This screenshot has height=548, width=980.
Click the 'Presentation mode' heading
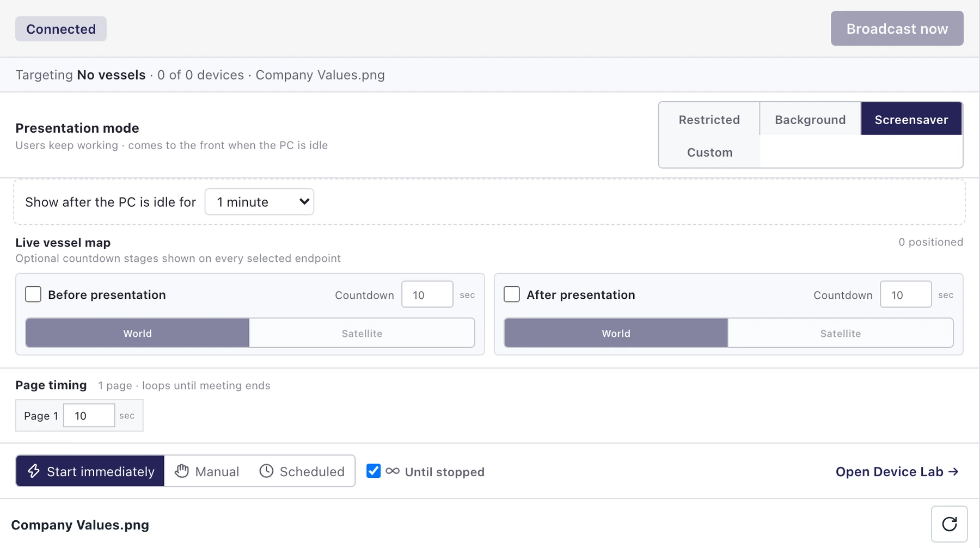pos(77,128)
